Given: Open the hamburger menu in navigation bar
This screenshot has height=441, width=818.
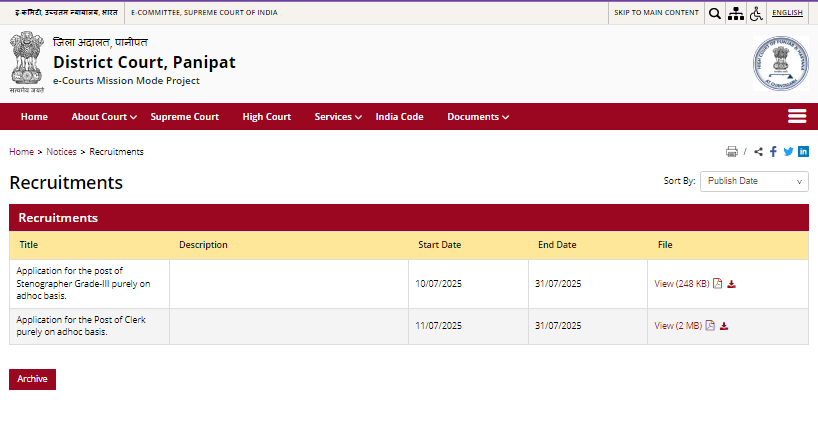Looking at the screenshot, I should (797, 116).
